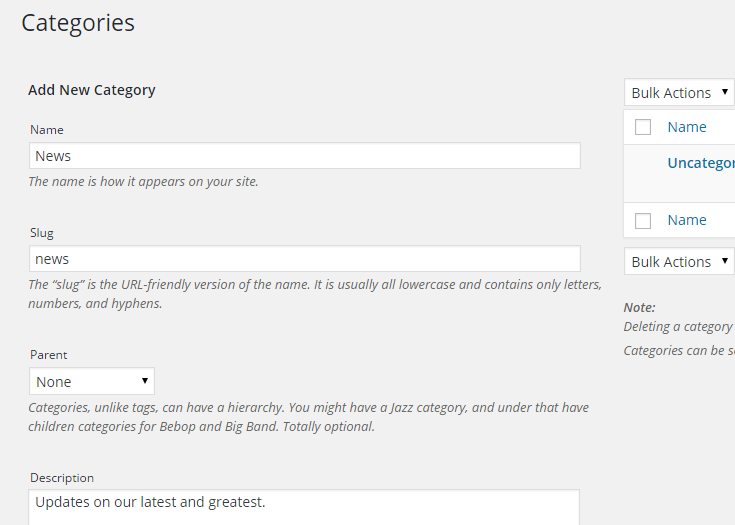735x525 pixels.
Task: Click the Slug input containing "news"
Action: click(304, 259)
